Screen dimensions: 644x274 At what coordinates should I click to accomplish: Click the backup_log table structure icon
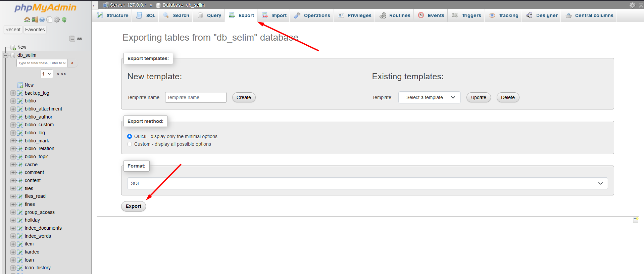(20, 93)
